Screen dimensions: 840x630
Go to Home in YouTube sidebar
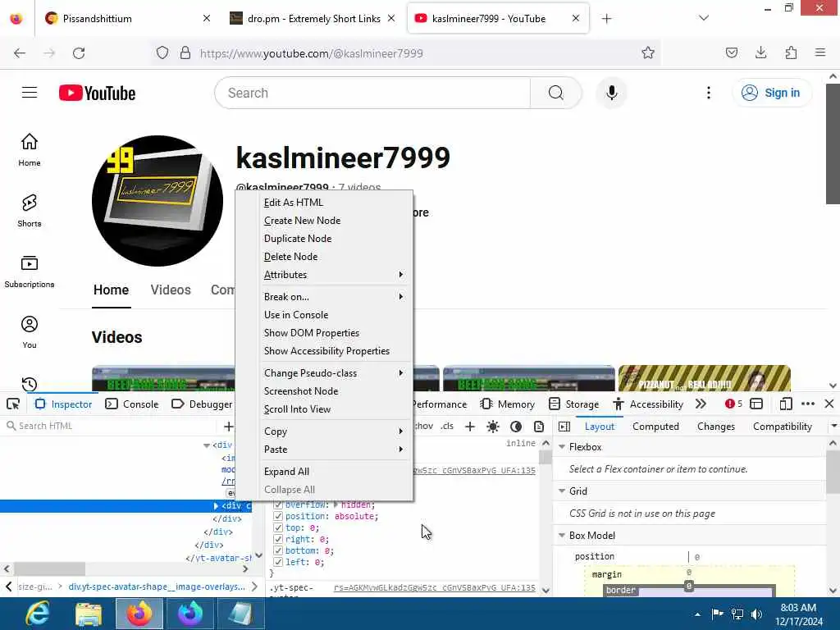point(30,149)
